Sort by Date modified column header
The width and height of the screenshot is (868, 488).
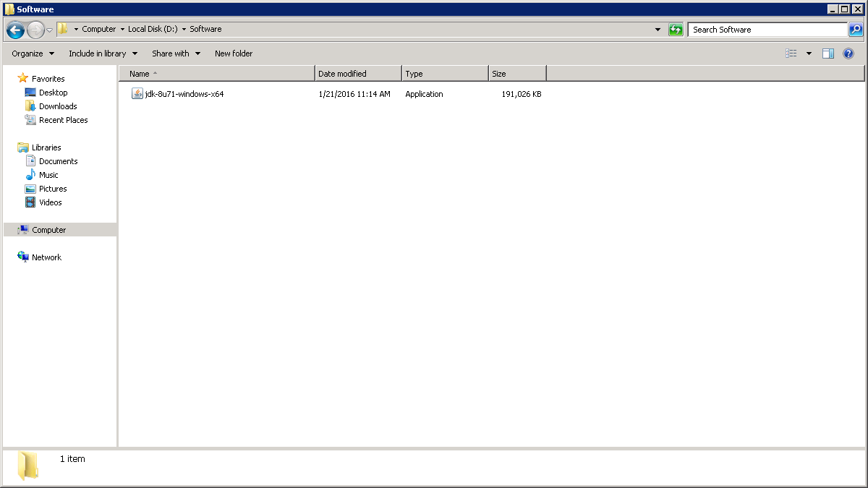[x=358, y=74]
